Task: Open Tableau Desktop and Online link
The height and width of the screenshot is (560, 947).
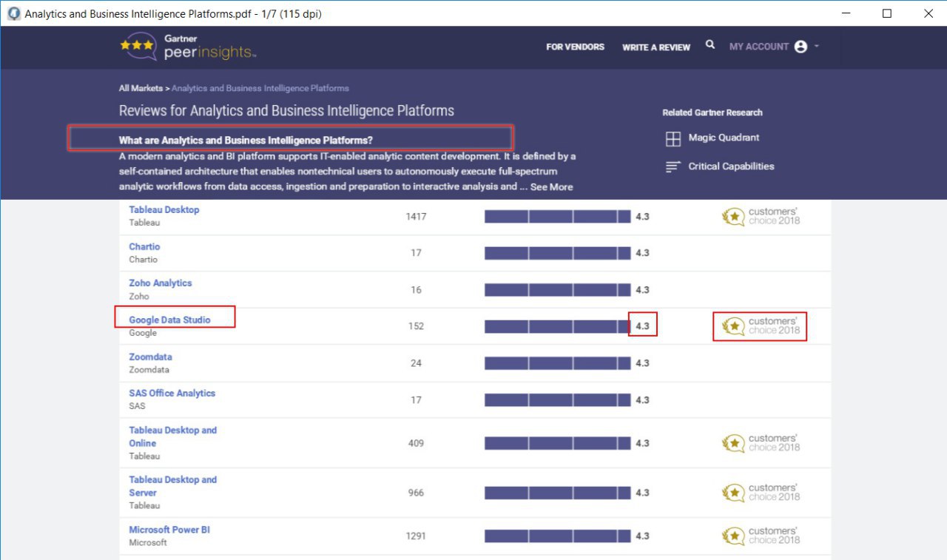Action: (x=173, y=436)
